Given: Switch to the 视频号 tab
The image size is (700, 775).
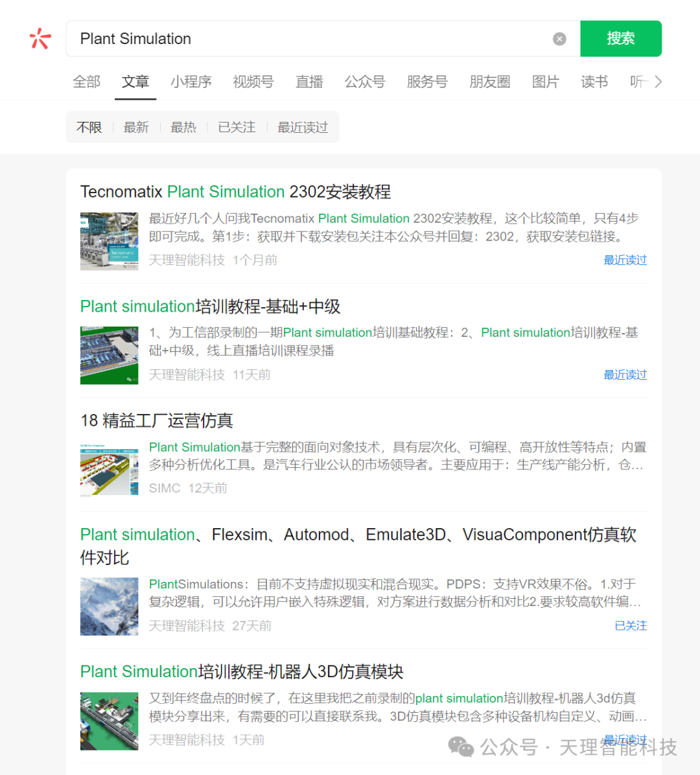Looking at the screenshot, I should (x=253, y=82).
